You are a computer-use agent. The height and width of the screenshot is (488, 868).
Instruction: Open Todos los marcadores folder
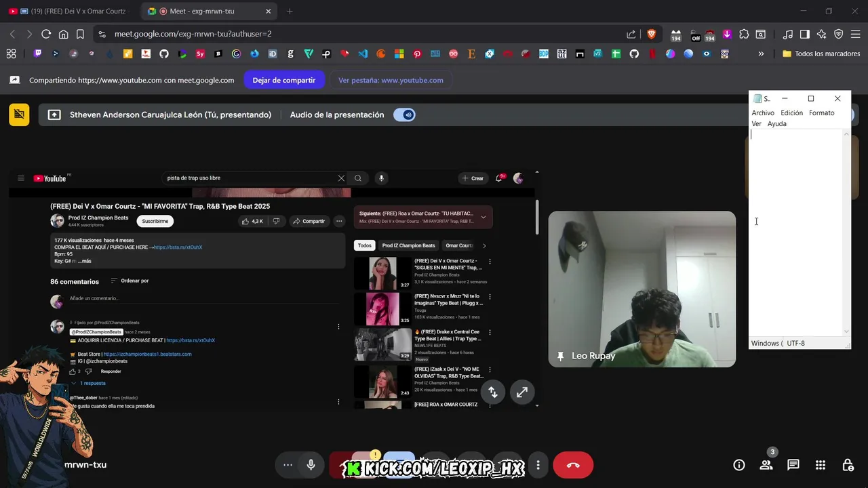coord(821,54)
